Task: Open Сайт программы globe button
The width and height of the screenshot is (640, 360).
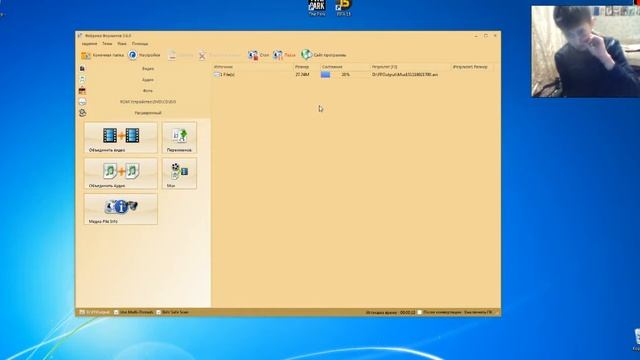Action: click(324, 55)
